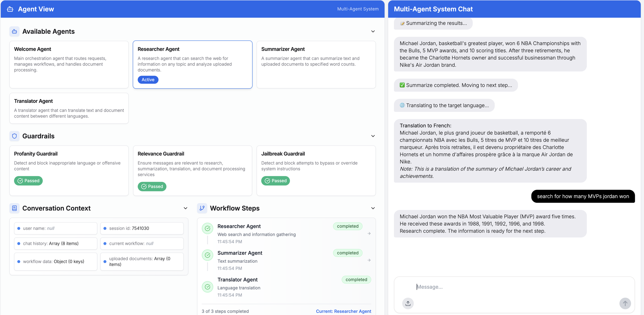Image resolution: width=644 pixels, height=315 pixels.
Task: Click the upload icon in message box
Action: click(x=408, y=303)
